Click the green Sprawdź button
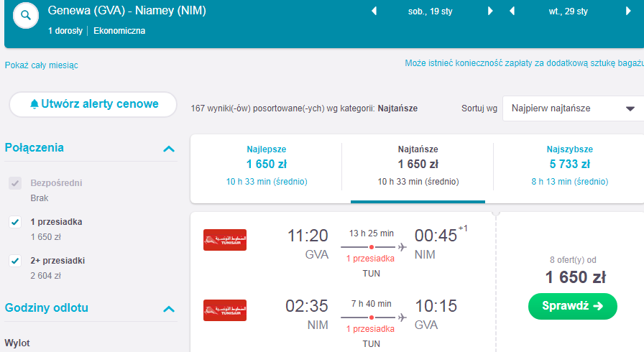The image size is (644, 352). coord(573,306)
